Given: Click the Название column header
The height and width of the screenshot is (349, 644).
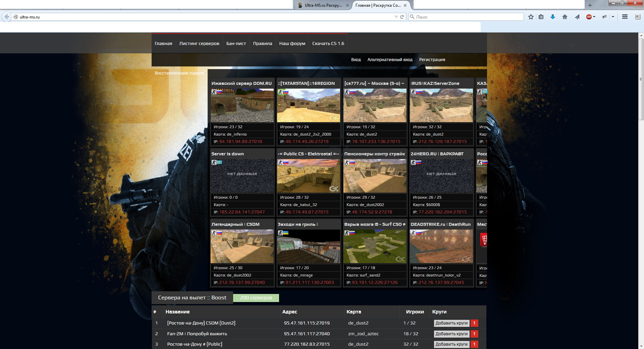Looking at the screenshot, I should tap(177, 312).
